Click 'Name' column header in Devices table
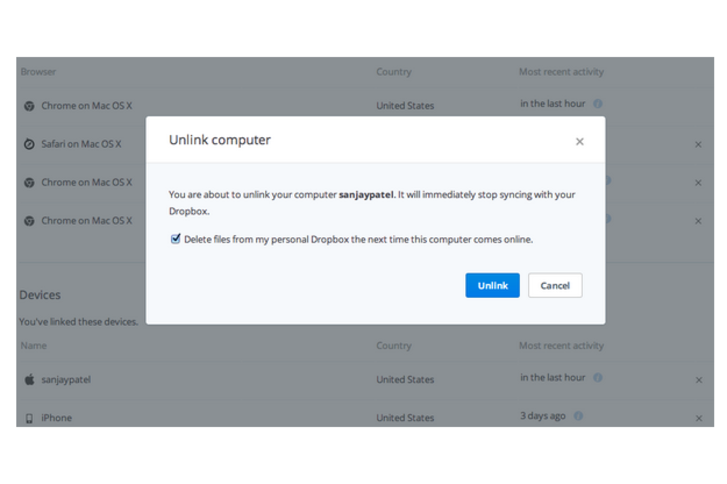Screen dimensions: 727x484 (x=33, y=346)
